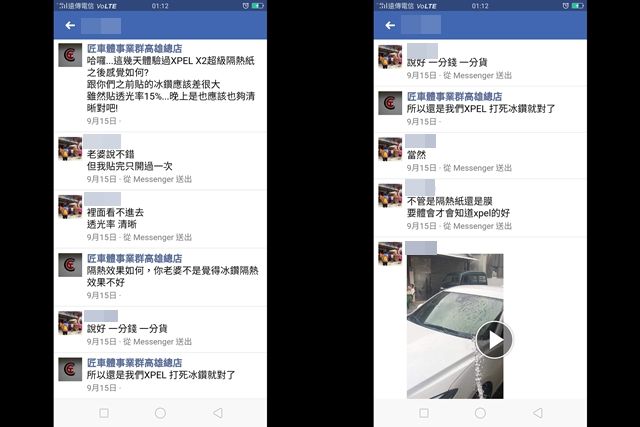
Task: Open the user avatar beside 裡面看不進去 comment
Action: [x=70, y=207]
